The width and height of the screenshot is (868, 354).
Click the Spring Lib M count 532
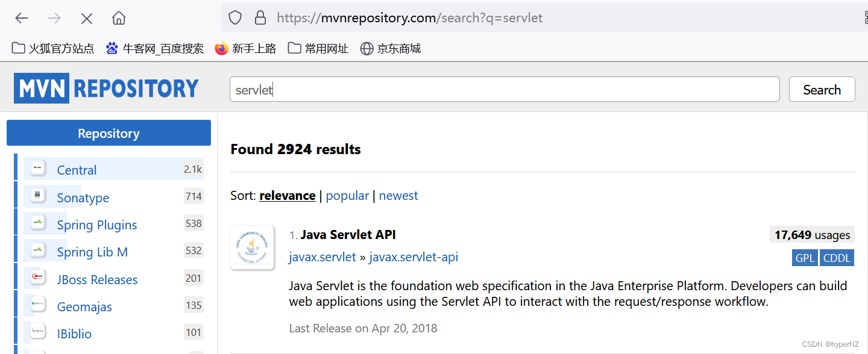(x=193, y=250)
